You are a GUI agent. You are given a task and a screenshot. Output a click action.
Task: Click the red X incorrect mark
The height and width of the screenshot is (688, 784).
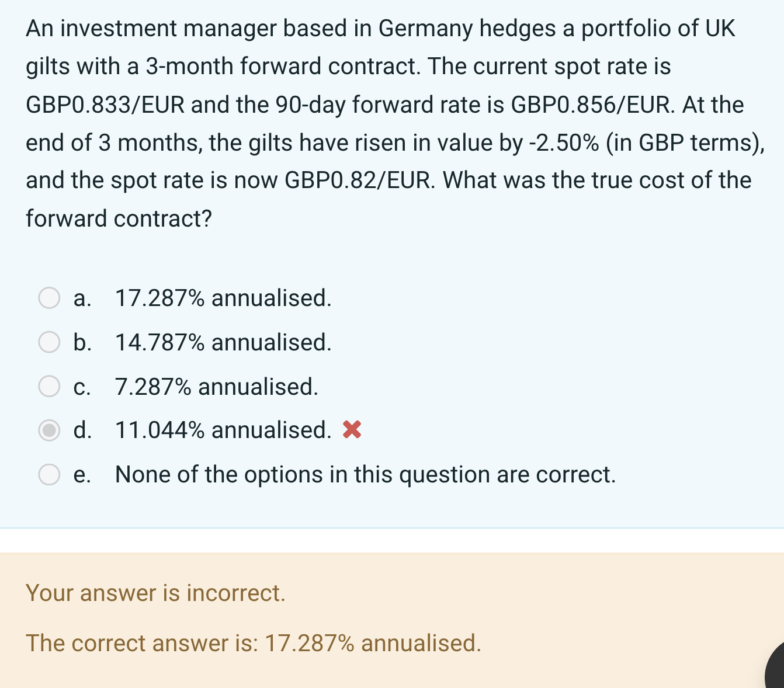(352, 430)
